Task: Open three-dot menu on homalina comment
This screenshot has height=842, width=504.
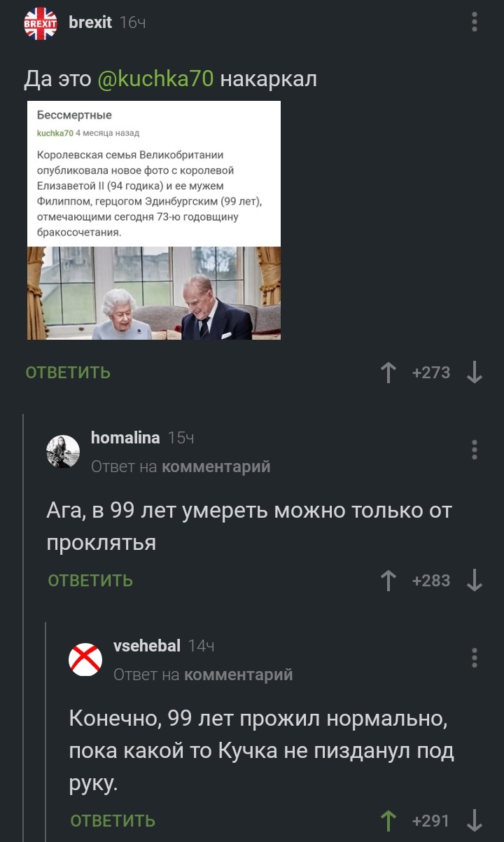Action: pyautogui.click(x=475, y=450)
